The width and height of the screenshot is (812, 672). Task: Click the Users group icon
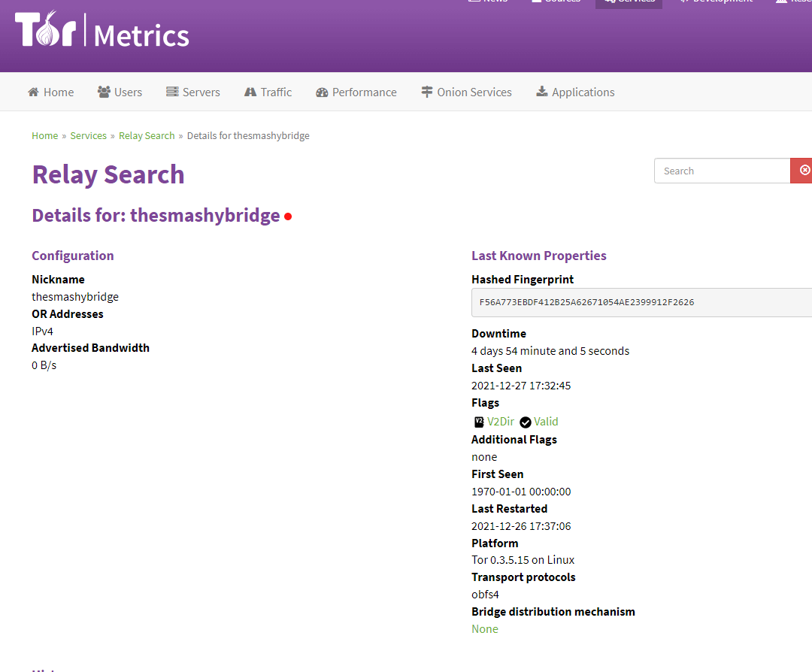104,92
